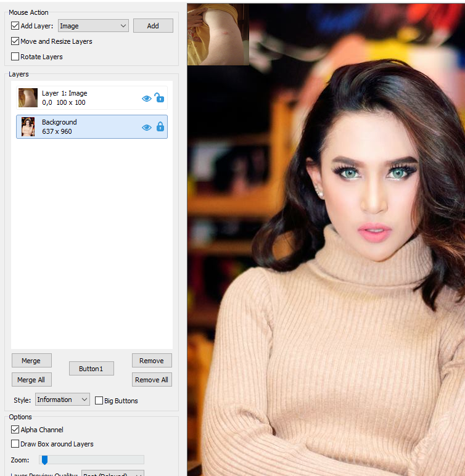Image resolution: width=465 pixels, height=476 pixels.
Task: Enable Rotate Layers checkbox
Action: [x=15, y=57]
